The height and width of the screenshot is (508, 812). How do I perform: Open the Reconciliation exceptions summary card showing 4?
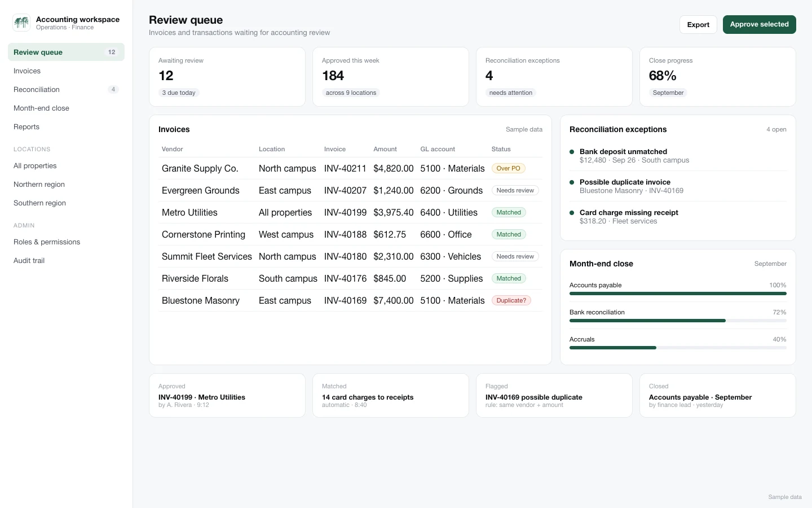554,77
